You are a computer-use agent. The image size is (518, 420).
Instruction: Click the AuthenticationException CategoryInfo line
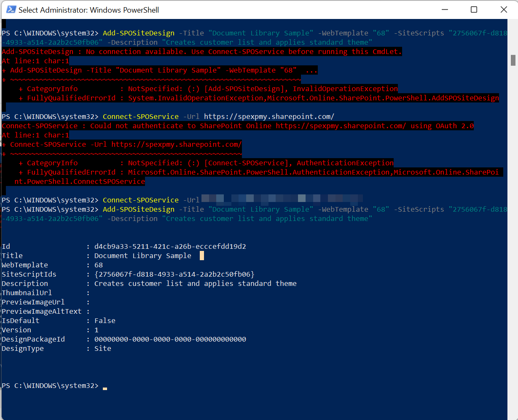pos(206,163)
